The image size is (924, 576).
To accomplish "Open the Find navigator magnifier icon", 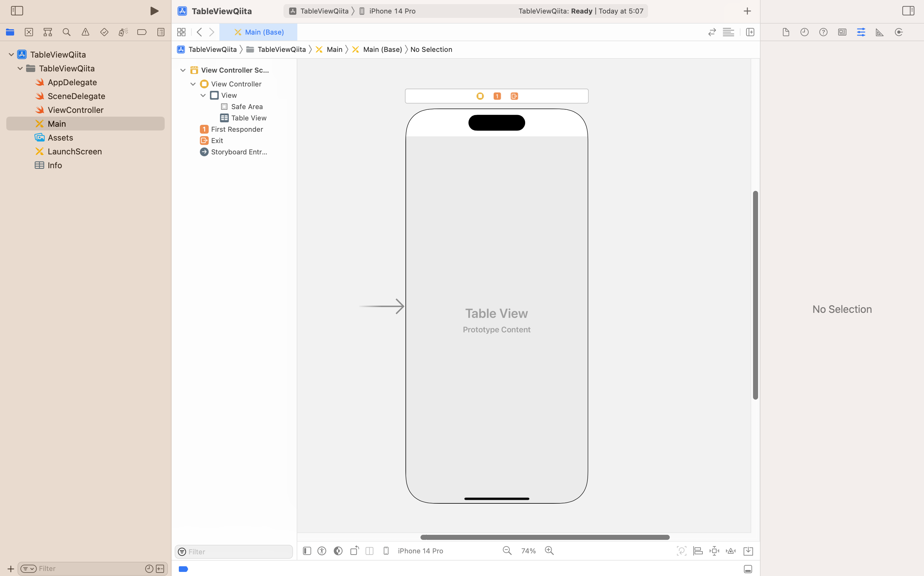I will point(66,32).
